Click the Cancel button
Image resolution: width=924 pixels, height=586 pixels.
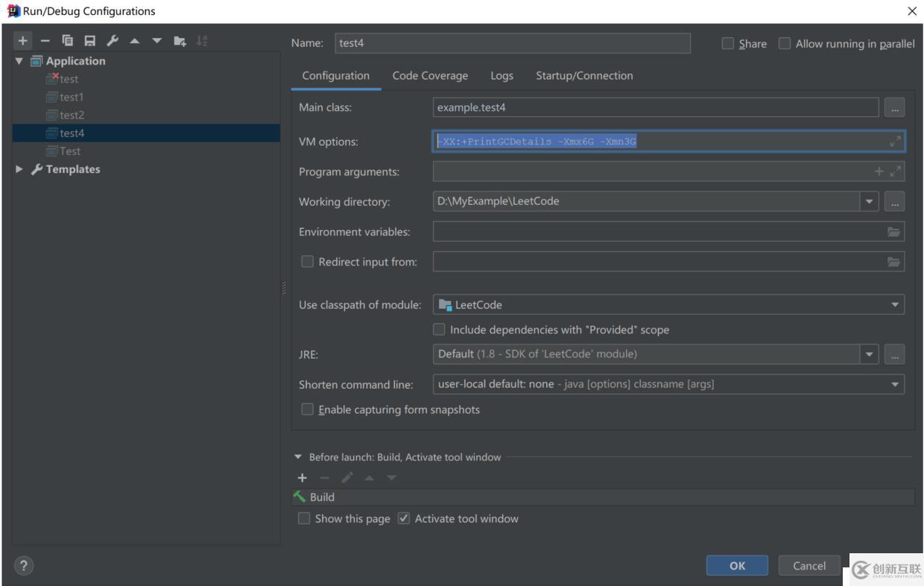pyautogui.click(x=808, y=566)
